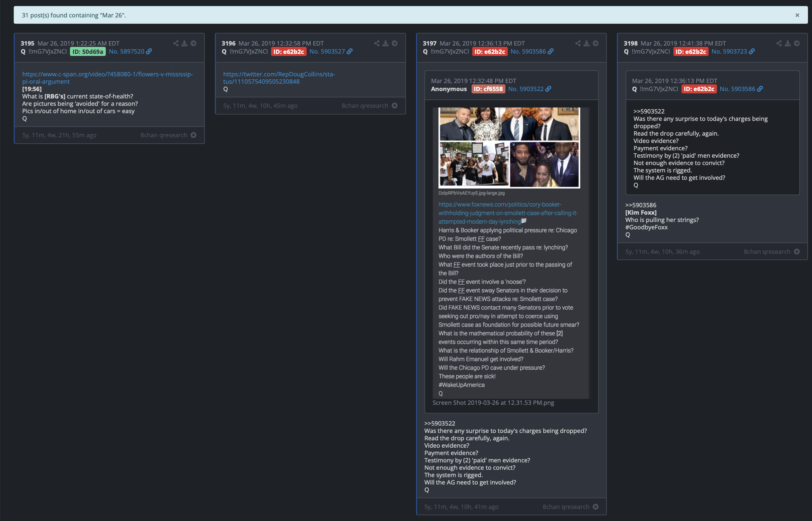812x521 pixels.
Task: Click filename Screen Shot 2019-03-26 at 12.31.53 PM.png
Action: click(493, 402)
